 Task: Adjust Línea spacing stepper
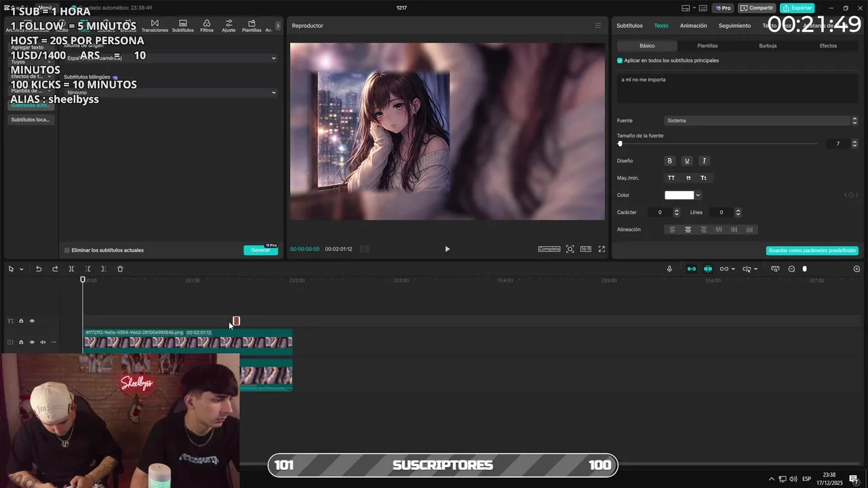click(x=738, y=212)
